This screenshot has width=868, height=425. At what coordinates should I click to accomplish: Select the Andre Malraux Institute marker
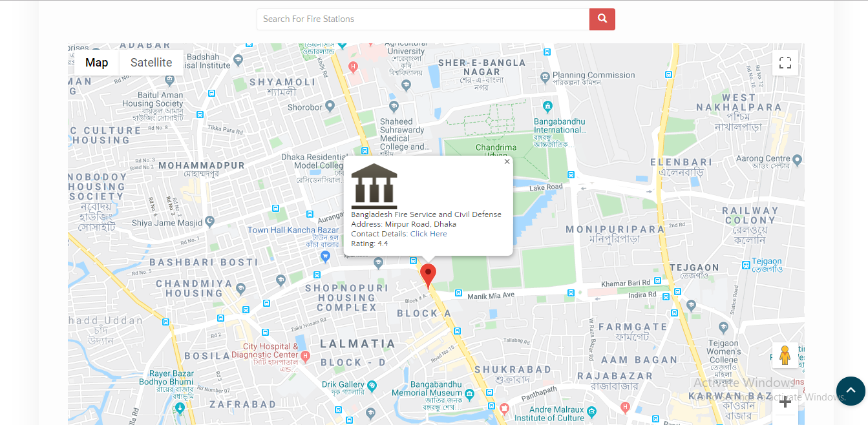tap(504, 408)
